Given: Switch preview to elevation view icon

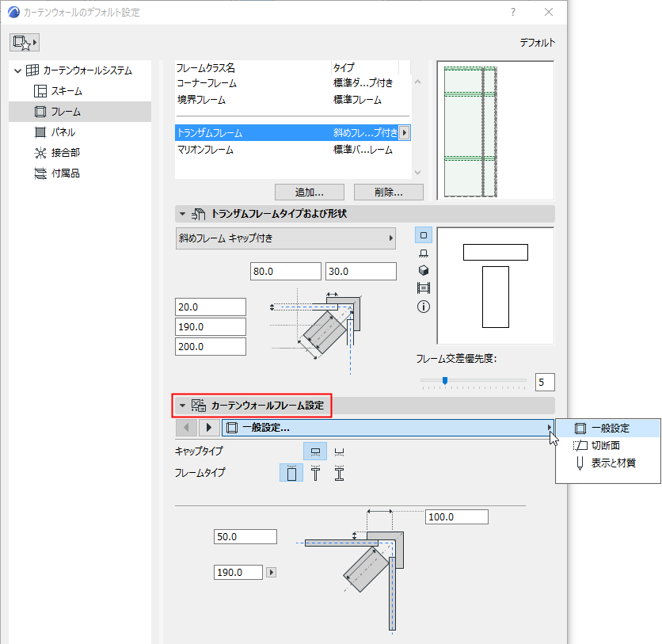Looking at the screenshot, I should click(424, 252).
